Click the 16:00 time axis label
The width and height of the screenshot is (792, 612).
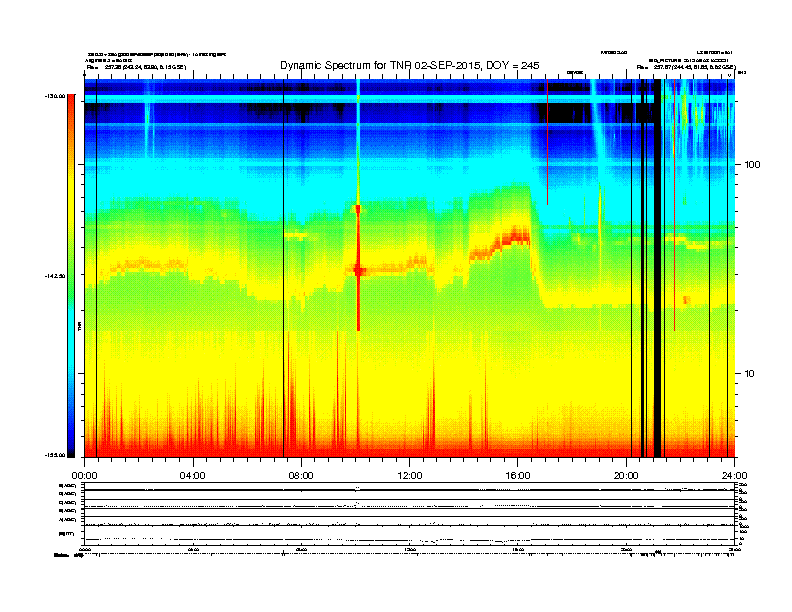[518, 476]
